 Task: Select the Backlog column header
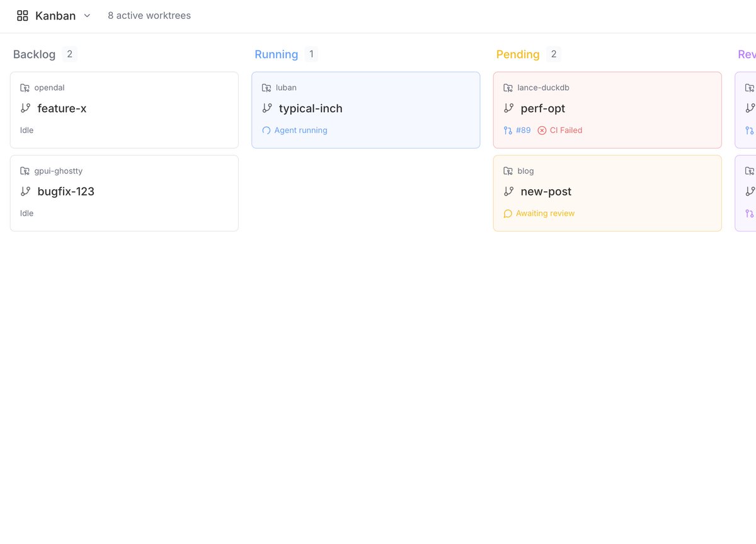tap(34, 54)
